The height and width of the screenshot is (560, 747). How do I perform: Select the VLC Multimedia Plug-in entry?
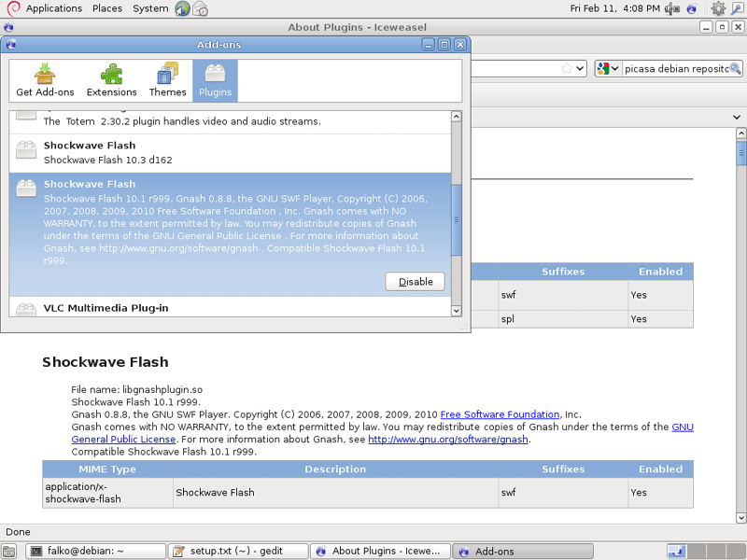[106, 308]
